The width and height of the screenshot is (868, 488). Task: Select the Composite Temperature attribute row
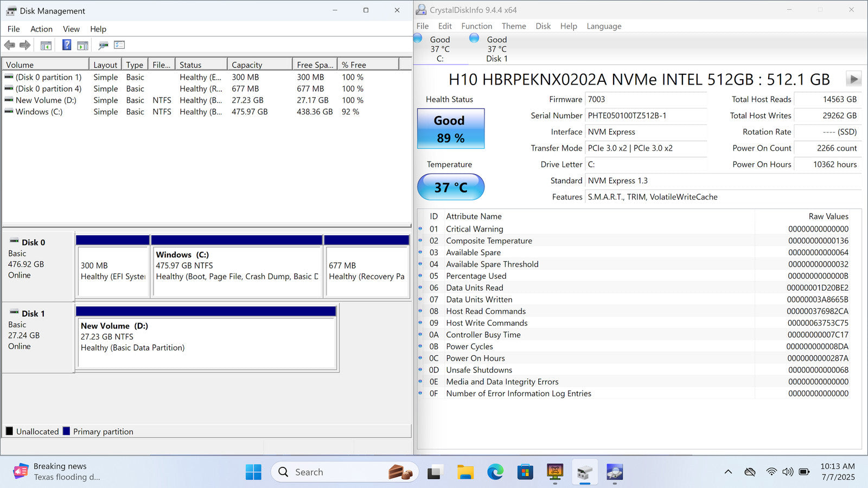click(639, 241)
